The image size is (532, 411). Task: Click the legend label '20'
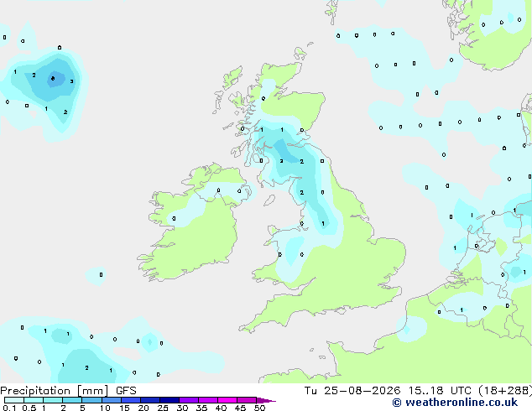(143, 408)
